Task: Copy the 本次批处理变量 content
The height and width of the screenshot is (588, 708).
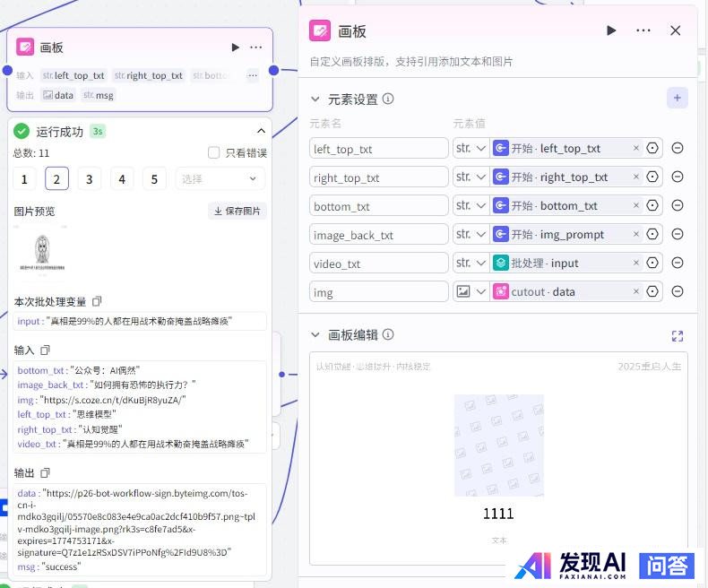Action: click(98, 301)
